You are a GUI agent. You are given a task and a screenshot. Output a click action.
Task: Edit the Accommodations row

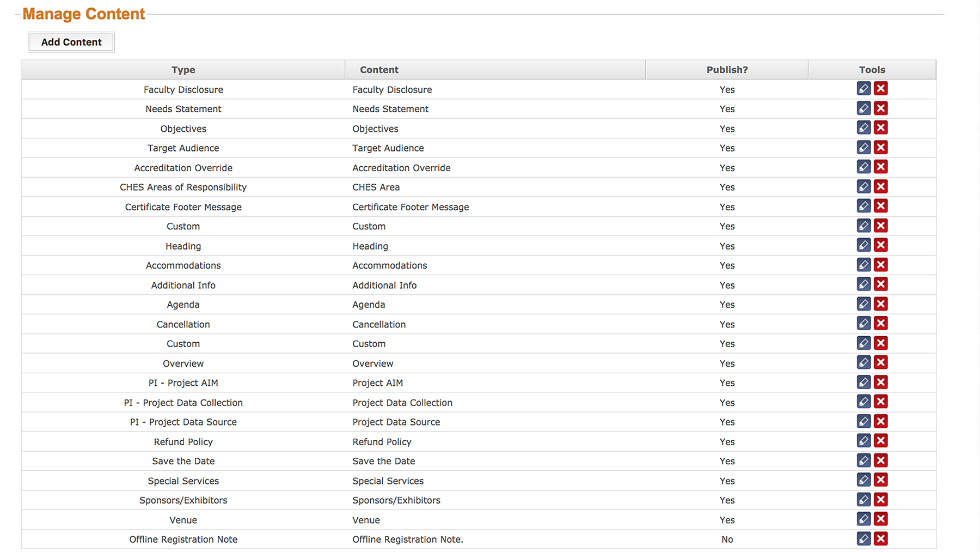[863, 265]
